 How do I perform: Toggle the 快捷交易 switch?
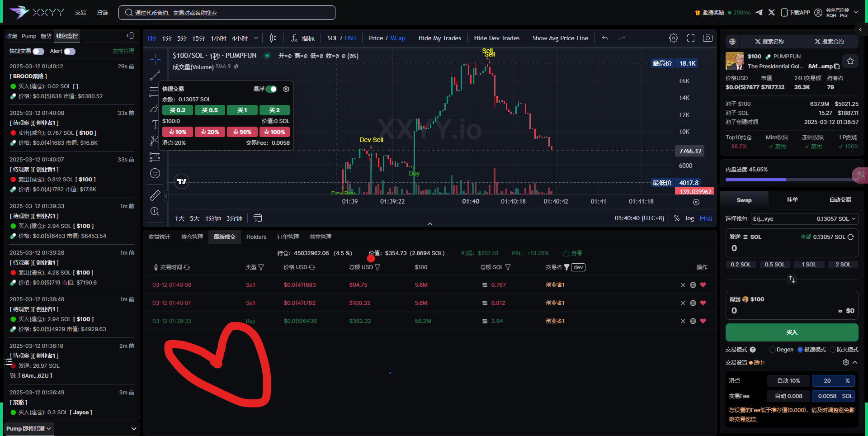(38, 52)
